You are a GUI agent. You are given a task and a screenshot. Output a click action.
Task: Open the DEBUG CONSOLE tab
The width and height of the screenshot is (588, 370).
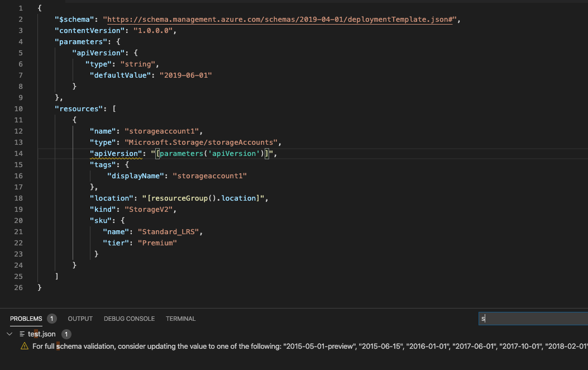(129, 319)
